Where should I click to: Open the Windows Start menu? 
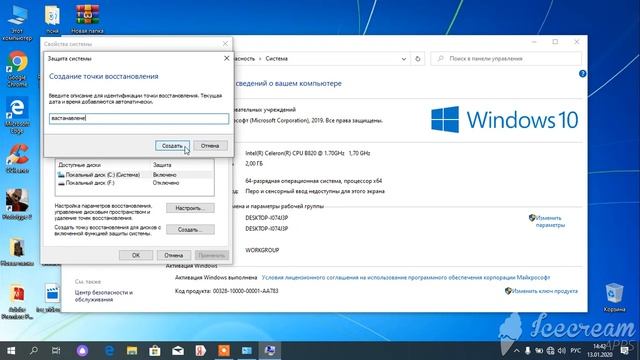(11, 351)
